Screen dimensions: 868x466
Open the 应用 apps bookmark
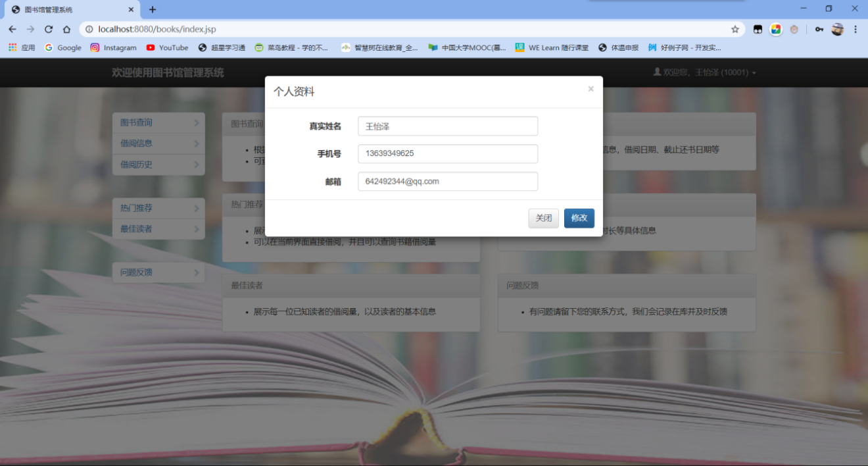pyautogui.click(x=21, y=47)
